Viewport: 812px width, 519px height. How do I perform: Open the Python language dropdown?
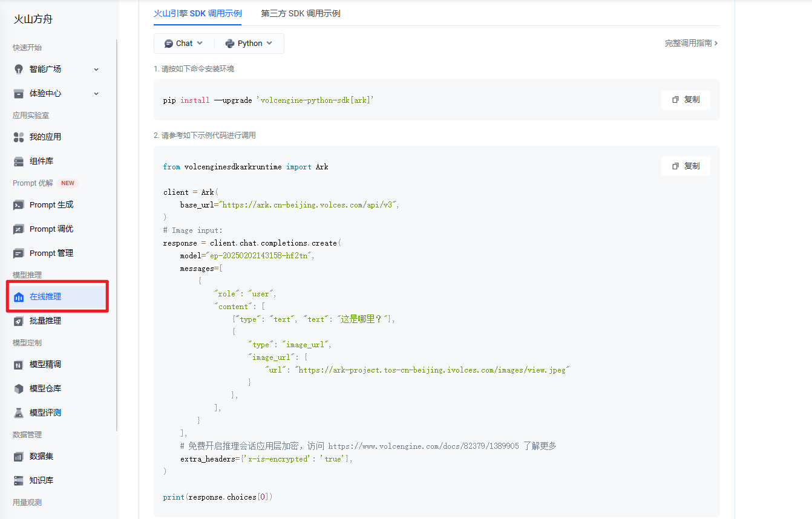pos(249,44)
